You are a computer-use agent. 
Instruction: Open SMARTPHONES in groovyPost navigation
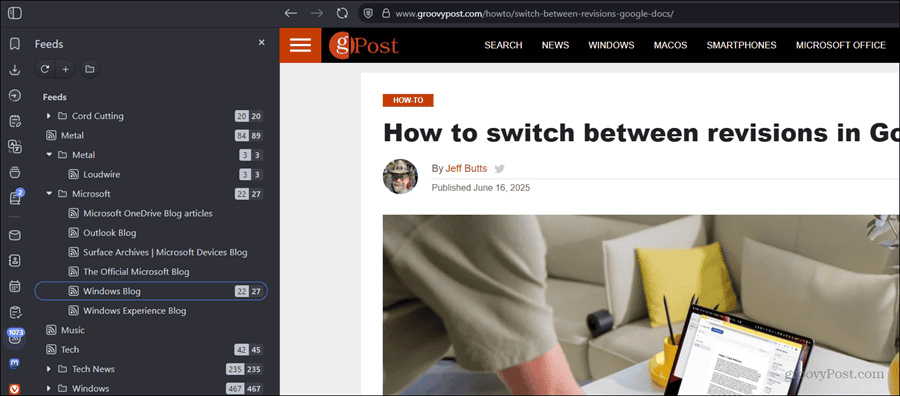click(x=742, y=45)
